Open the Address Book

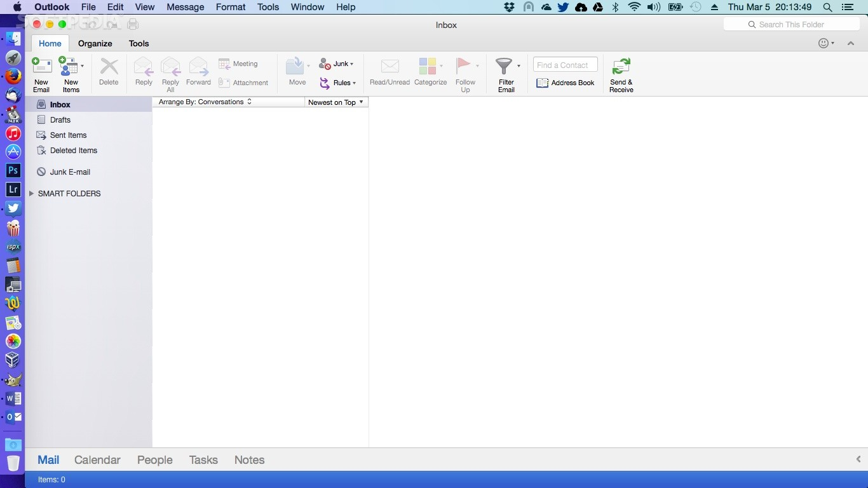pyautogui.click(x=566, y=83)
